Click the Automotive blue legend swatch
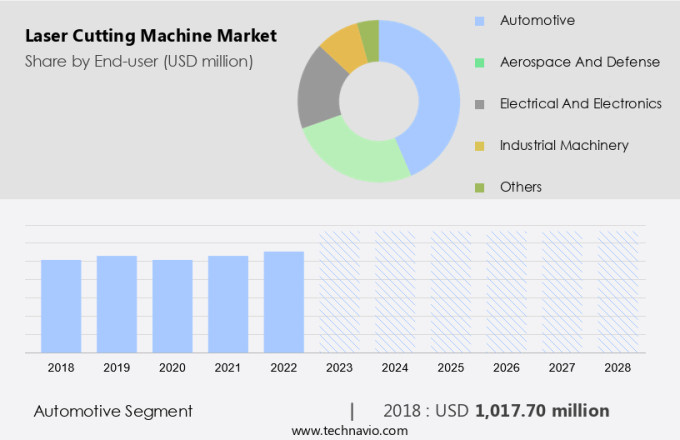This screenshot has width=680, height=440. 479,20
